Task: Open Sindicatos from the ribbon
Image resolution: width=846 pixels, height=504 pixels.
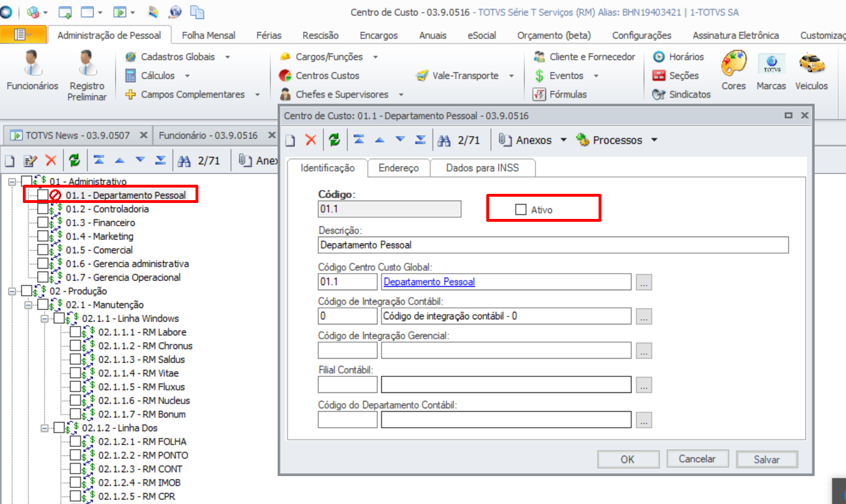Action: 682,94
